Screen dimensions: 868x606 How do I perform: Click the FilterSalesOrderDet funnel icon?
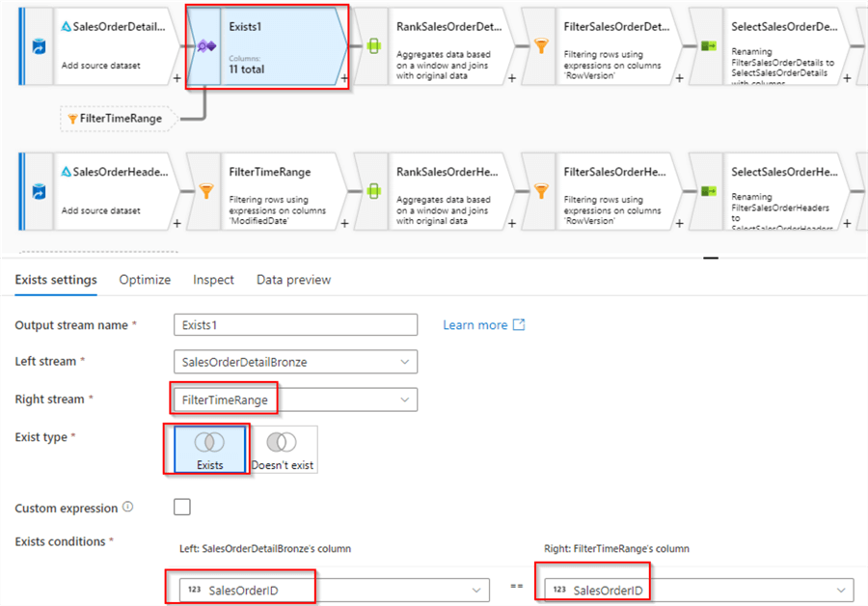coord(541,45)
